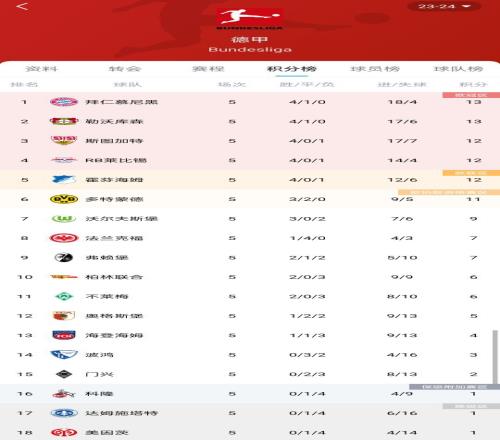Click the vertical scrollbar handle
Viewport: 500px width, 440px height.
click(x=495, y=357)
